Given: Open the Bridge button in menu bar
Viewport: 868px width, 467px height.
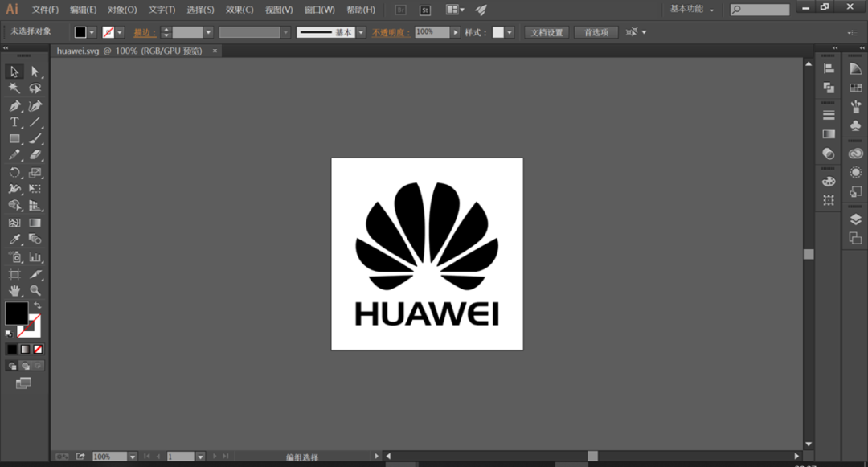Looking at the screenshot, I should (x=401, y=10).
